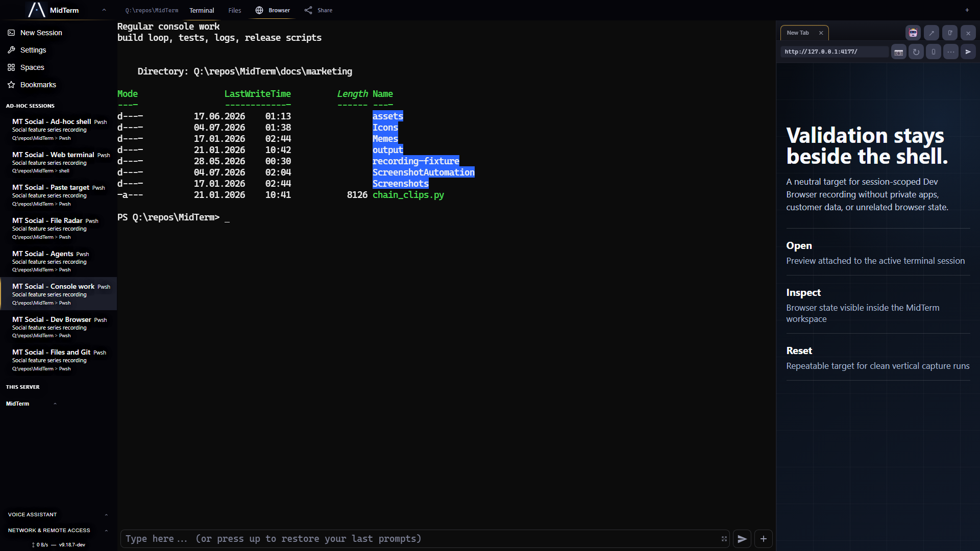Click the Icons folder name in terminal

click(385, 128)
